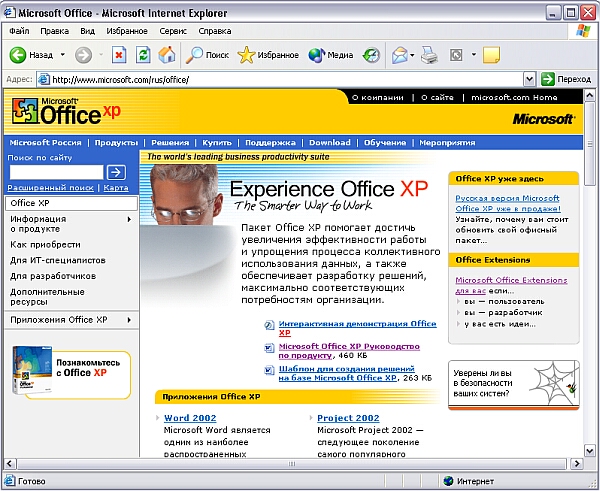Open the Back button history dropdown arrow

click(x=62, y=55)
